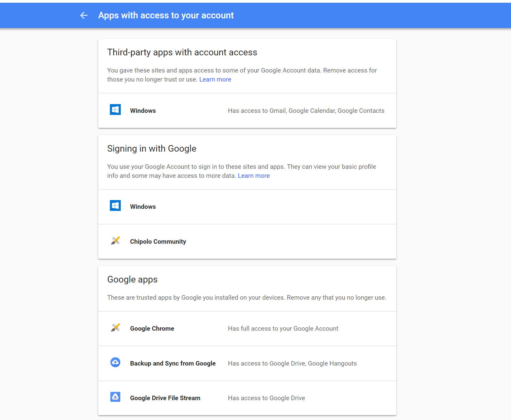
Task: Click the Windows logo under Third-party apps
Action: (115, 110)
